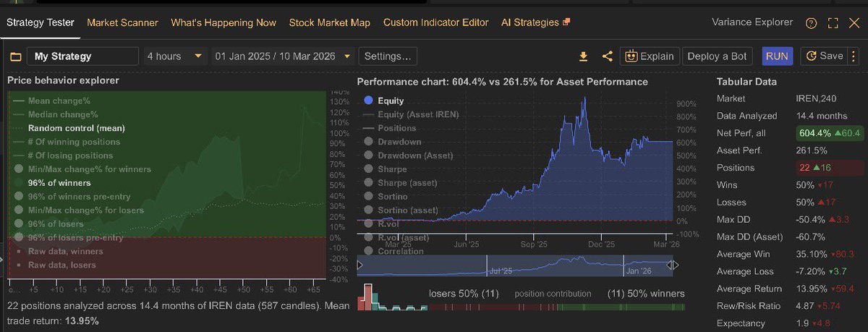Click the position contribution bar

(x=557, y=307)
